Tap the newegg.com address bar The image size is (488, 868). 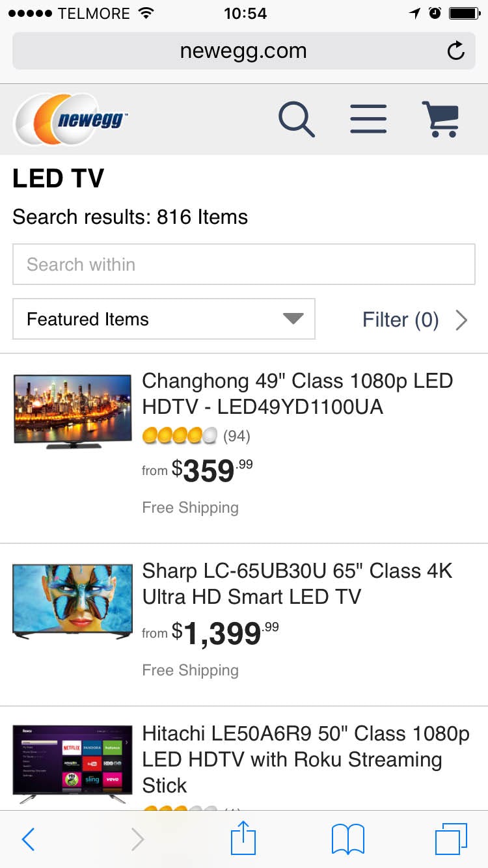[x=243, y=51]
